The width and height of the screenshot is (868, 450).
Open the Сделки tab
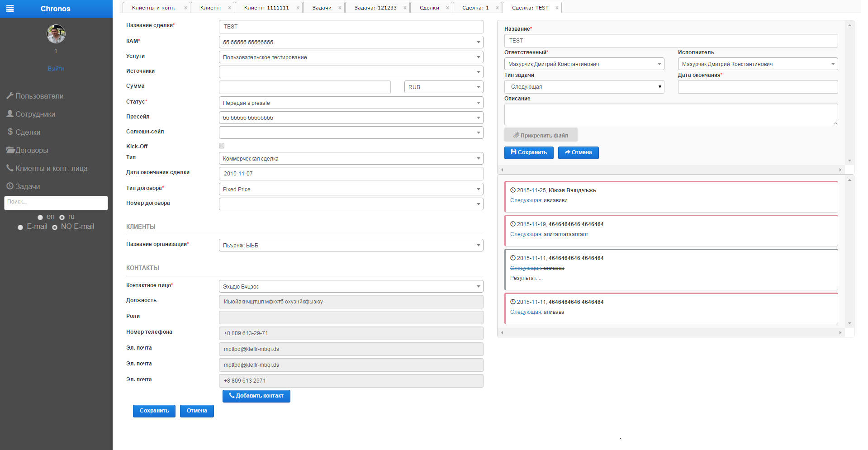point(429,8)
